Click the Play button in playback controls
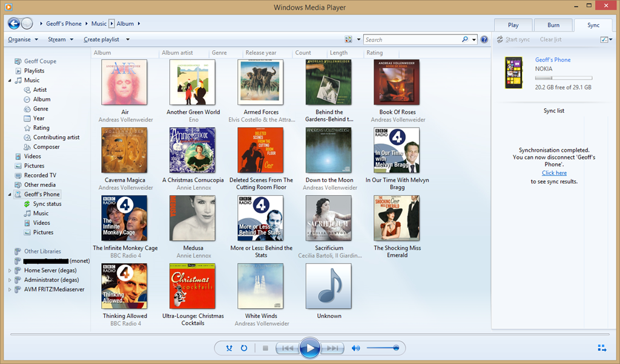 (x=309, y=348)
